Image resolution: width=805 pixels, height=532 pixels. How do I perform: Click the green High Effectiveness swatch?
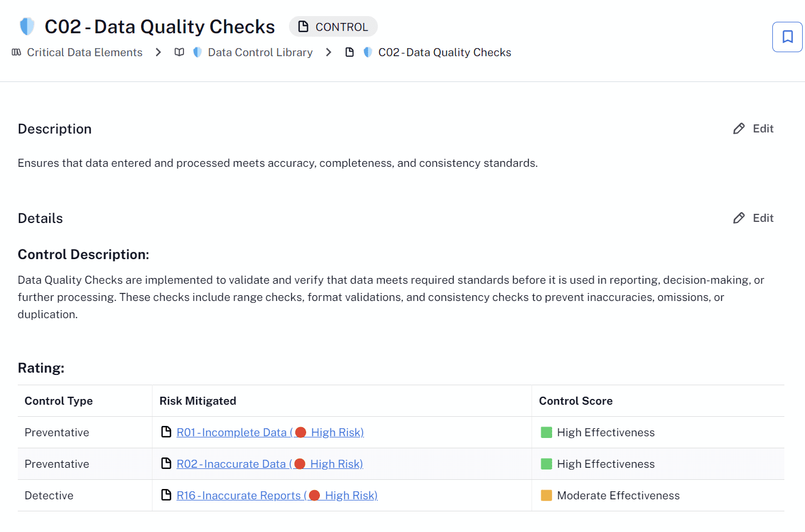tap(545, 432)
